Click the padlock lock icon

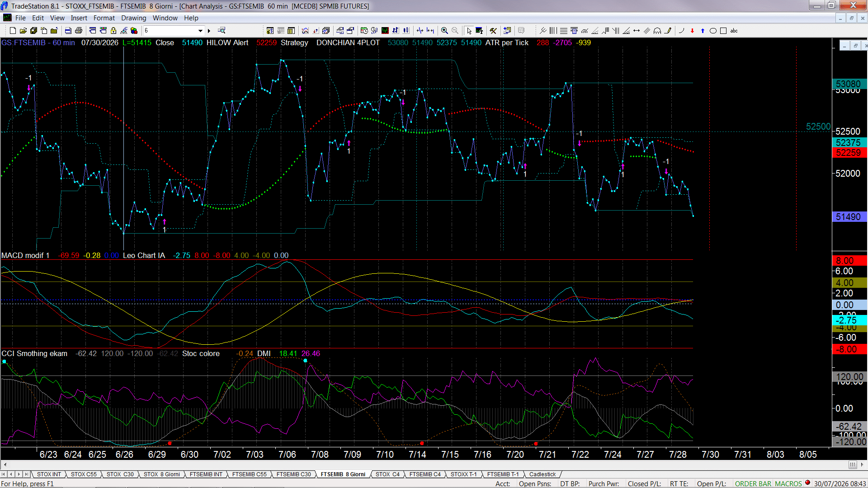(x=113, y=31)
